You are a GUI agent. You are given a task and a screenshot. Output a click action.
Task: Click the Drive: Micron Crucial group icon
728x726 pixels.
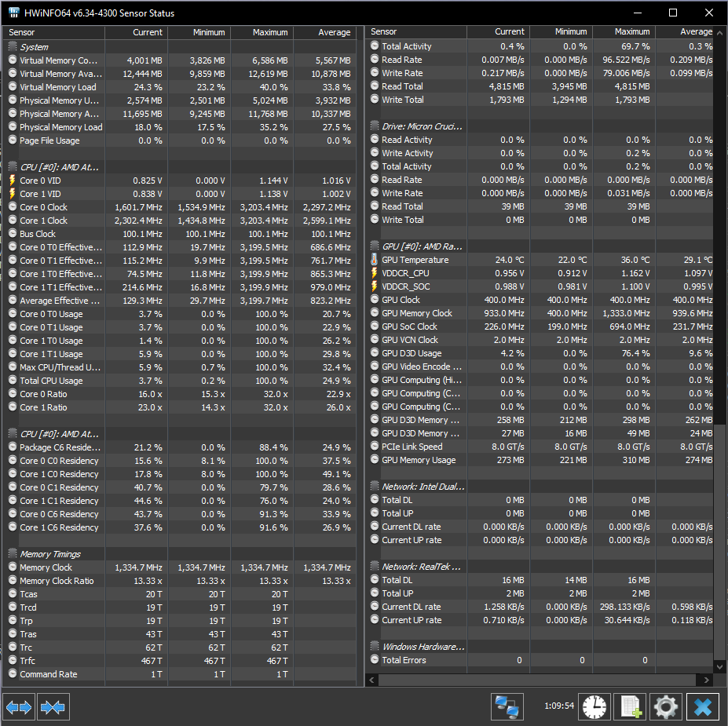pos(375,126)
